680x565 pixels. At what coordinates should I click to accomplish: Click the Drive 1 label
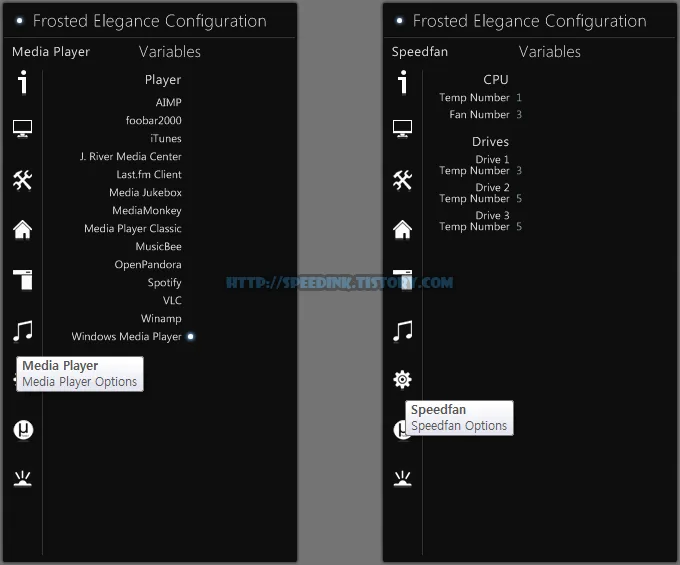[492, 159]
